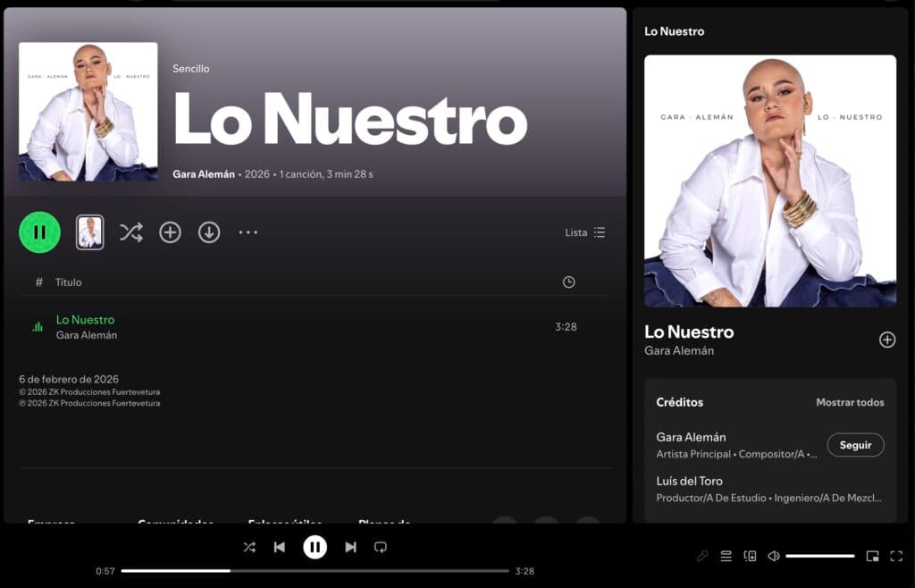Open Mostrar todos in the Créditos section
Screen dimensions: 915x588
[851, 402]
